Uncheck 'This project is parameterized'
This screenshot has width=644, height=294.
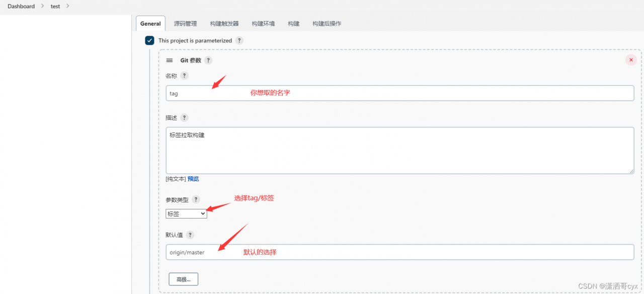(149, 40)
